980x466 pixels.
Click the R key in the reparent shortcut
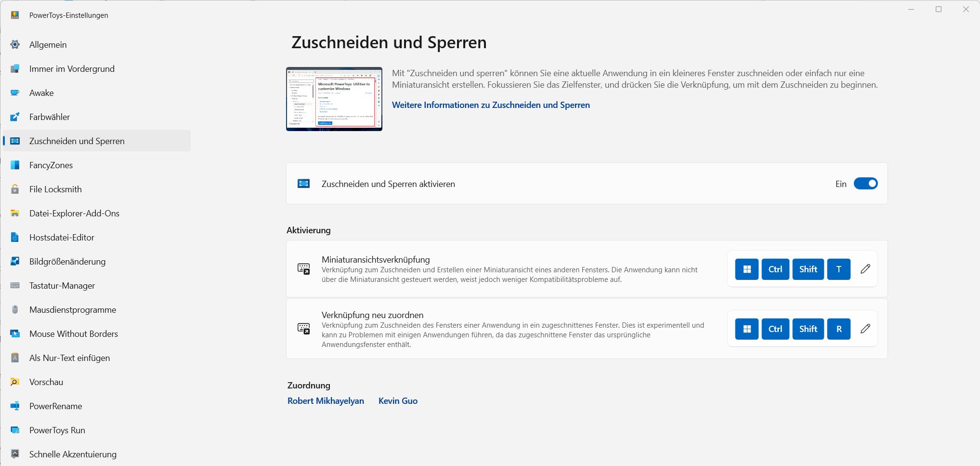(x=839, y=329)
